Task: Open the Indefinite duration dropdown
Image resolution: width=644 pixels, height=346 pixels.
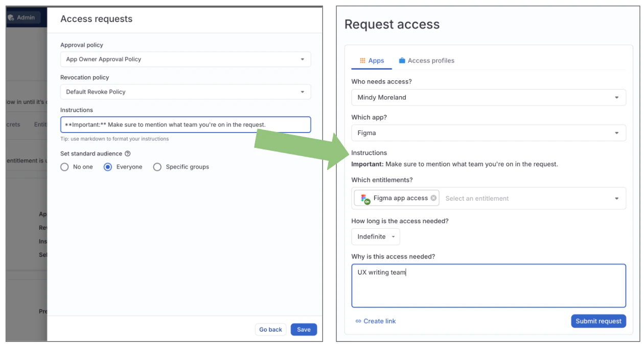Action: pyautogui.click(x=376, y=236)
